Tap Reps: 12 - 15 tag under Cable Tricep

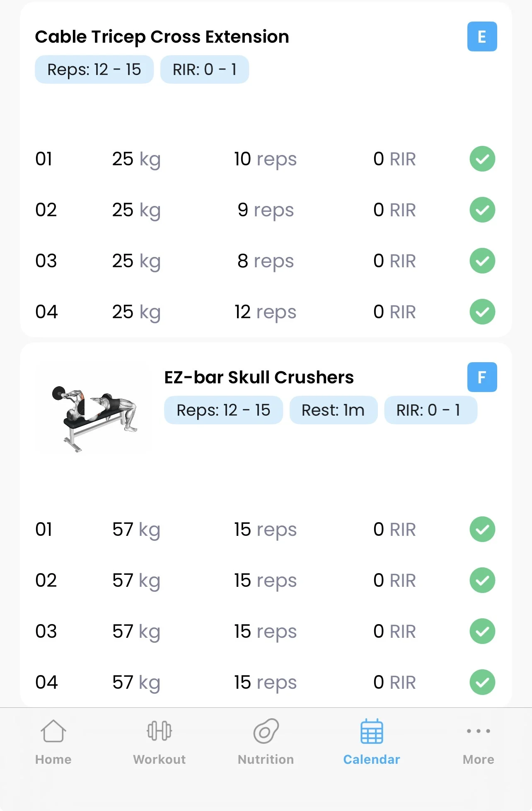(94, 70)
